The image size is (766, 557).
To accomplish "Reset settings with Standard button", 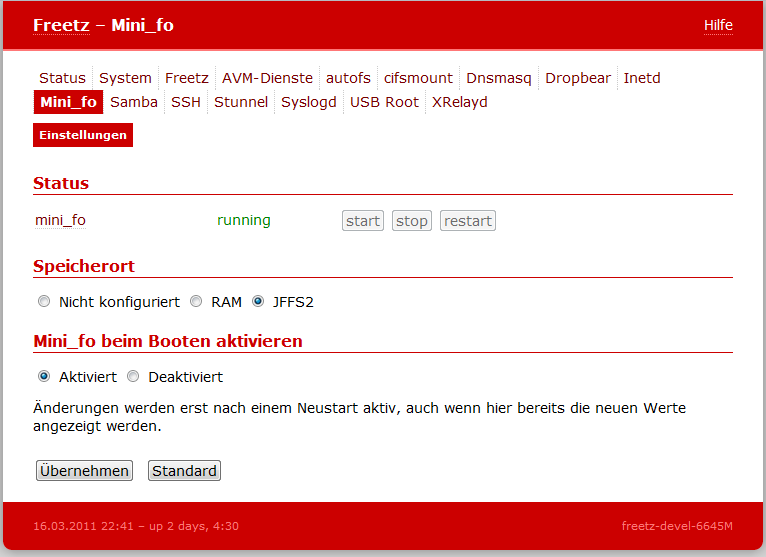I will [184, 471].
